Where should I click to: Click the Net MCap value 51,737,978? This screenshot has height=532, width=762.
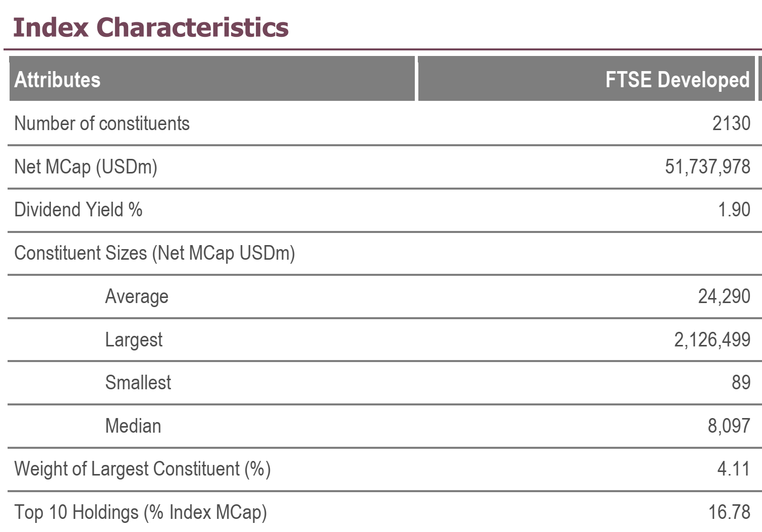pyautogui.click(x=707, y=167)
